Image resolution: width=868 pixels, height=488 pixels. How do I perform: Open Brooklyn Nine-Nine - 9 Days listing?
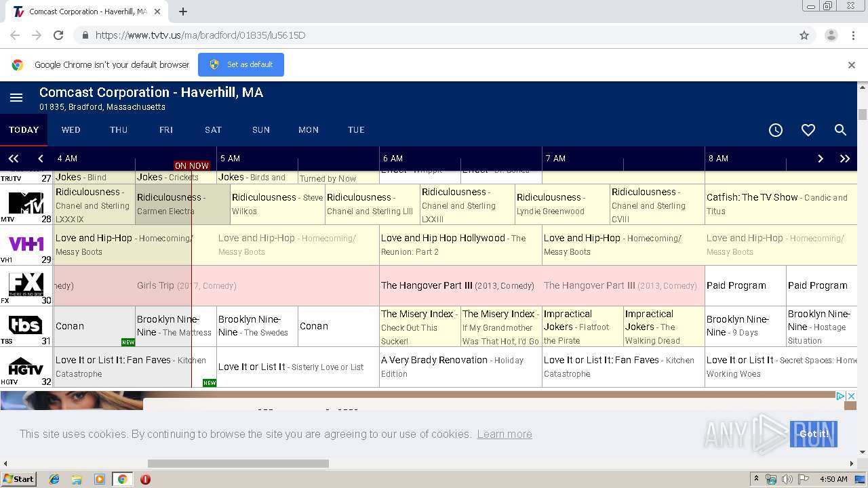[x=745, y=326]
